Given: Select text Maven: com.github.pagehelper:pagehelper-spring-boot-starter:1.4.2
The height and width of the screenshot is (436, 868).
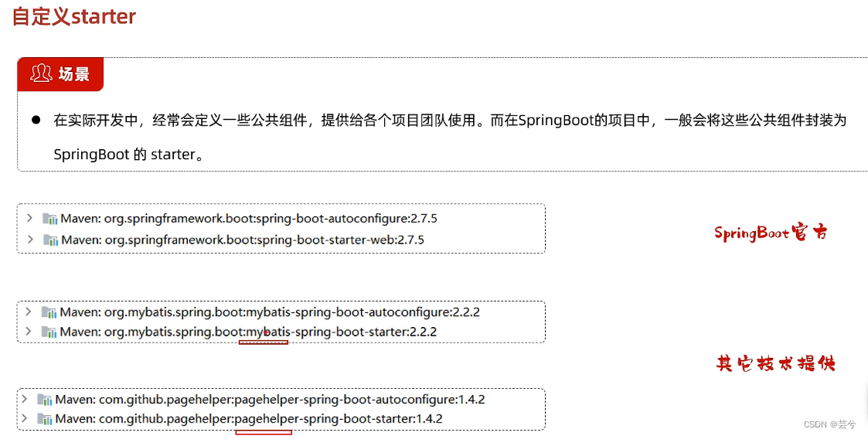Looking at the screenshot, I should (x=249, y=419).
